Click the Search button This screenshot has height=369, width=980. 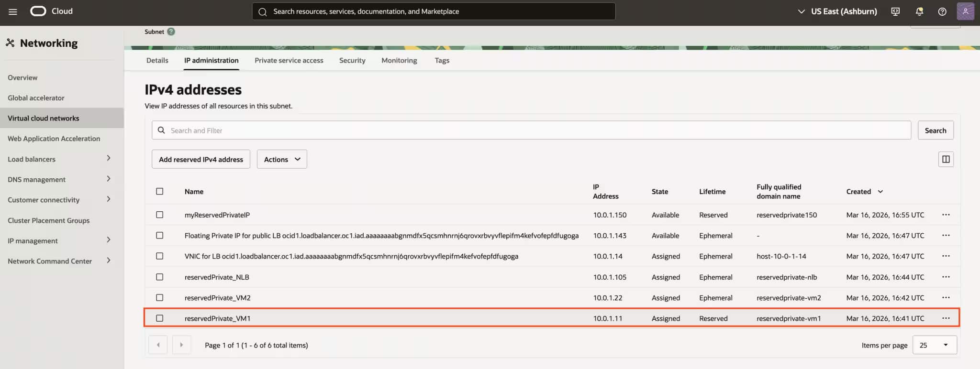tap(935, 130)
